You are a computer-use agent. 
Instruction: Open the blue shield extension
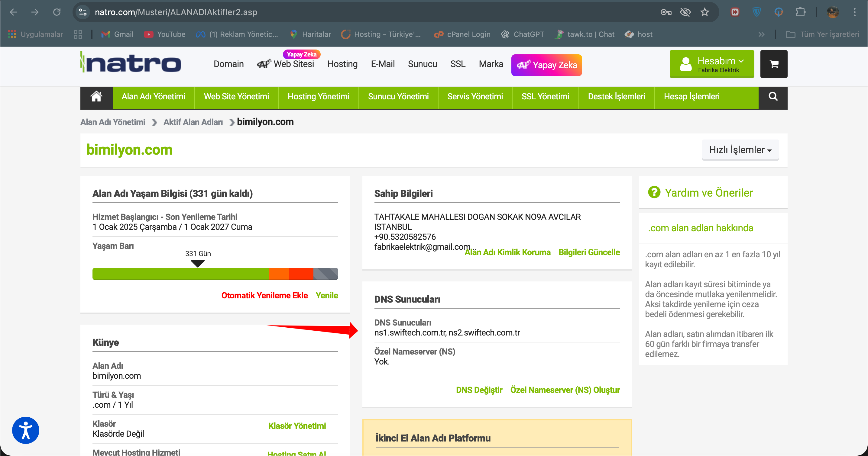[x=756, y=12]
